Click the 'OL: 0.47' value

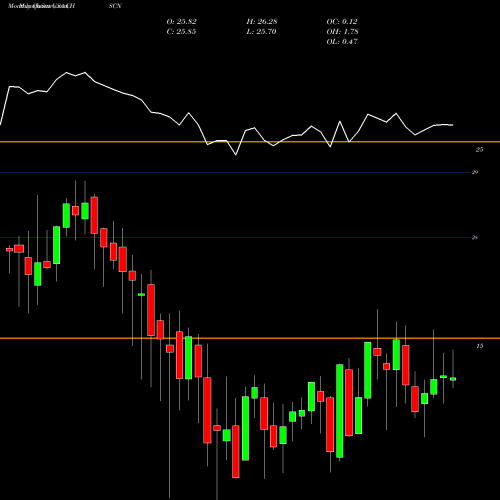click(342, 42)
